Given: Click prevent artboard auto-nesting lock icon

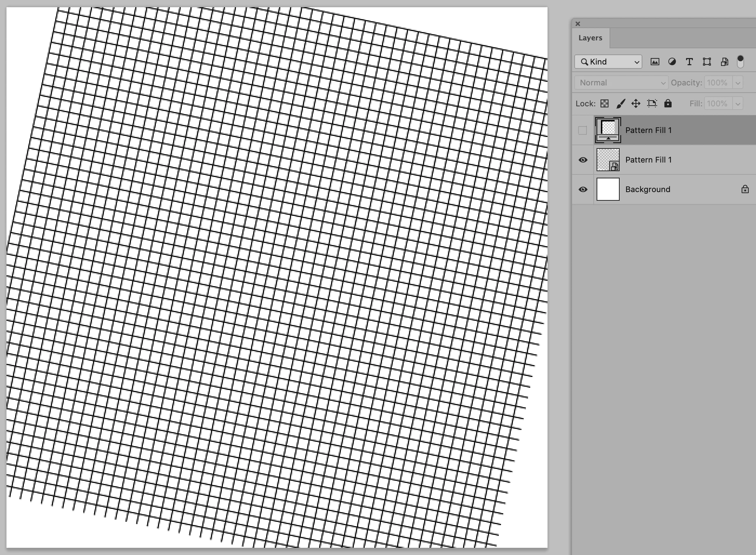Looking at the screenshot, I should pos(652,104).
